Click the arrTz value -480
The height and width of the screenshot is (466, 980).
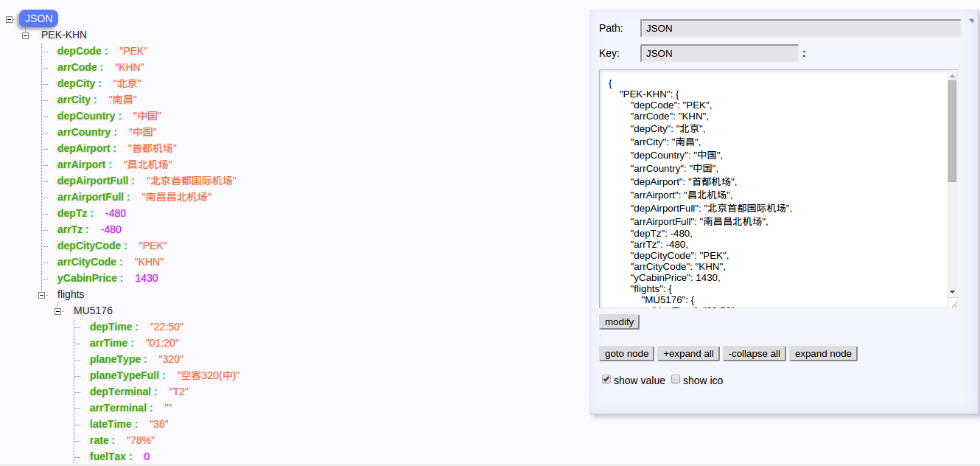tap(111, 229)
